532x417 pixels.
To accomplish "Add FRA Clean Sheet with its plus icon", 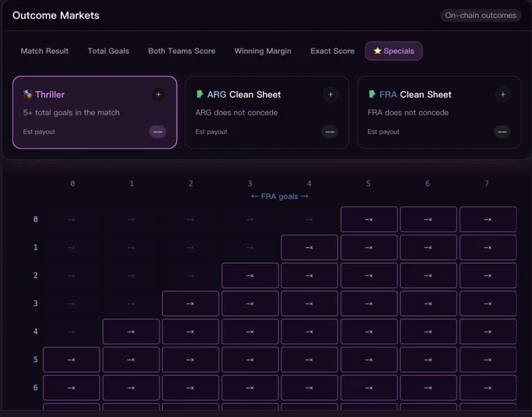I will coord(503,95).
